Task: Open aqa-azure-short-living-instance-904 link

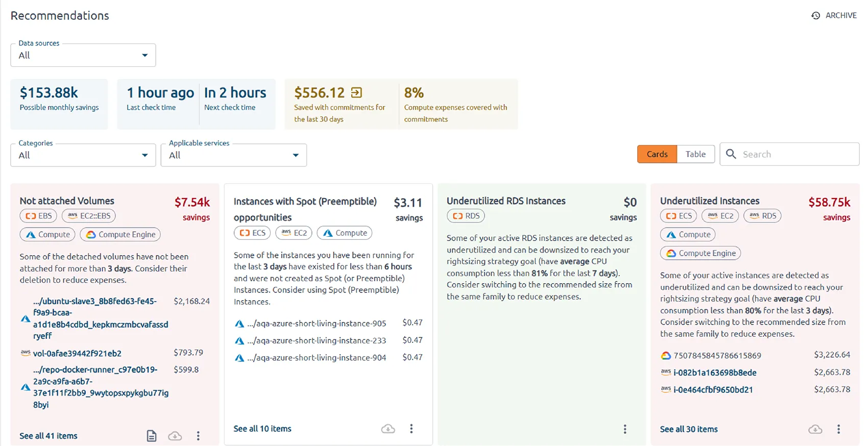Action: click(317, 358)
